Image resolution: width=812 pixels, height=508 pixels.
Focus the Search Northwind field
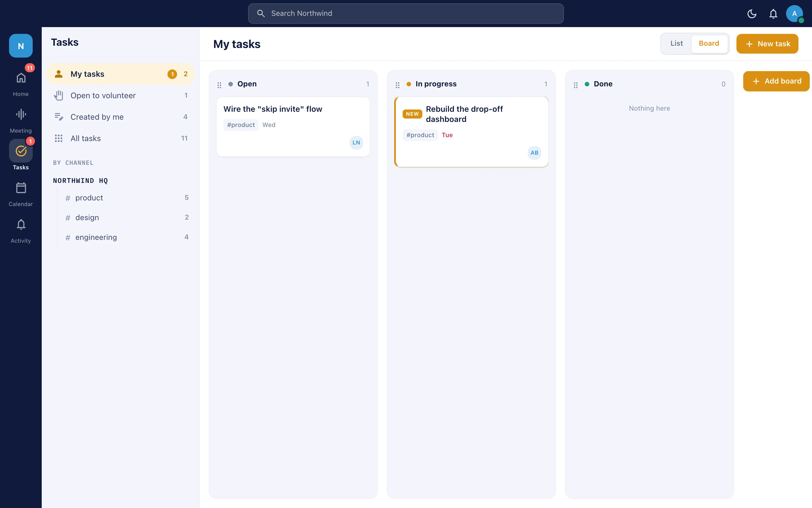406,14
